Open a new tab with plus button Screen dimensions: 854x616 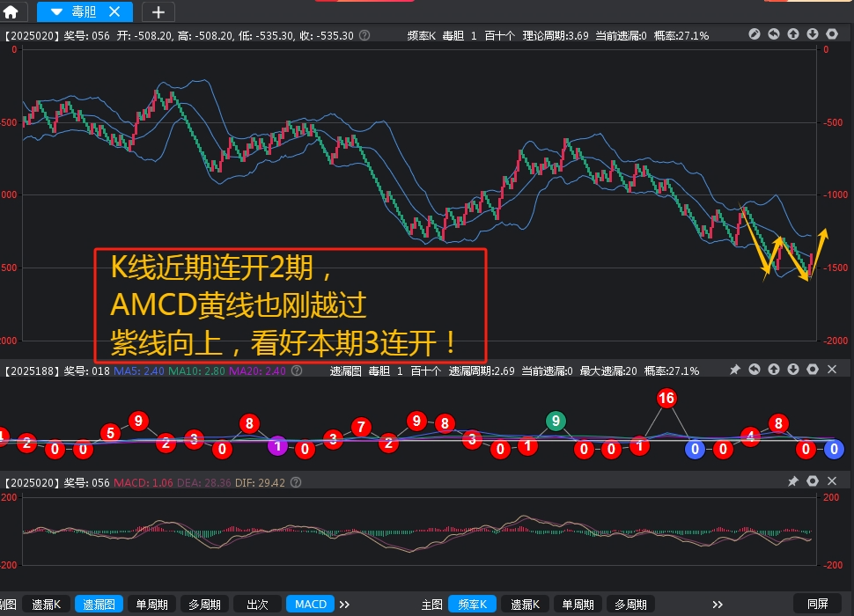click(x=158, y=11)
